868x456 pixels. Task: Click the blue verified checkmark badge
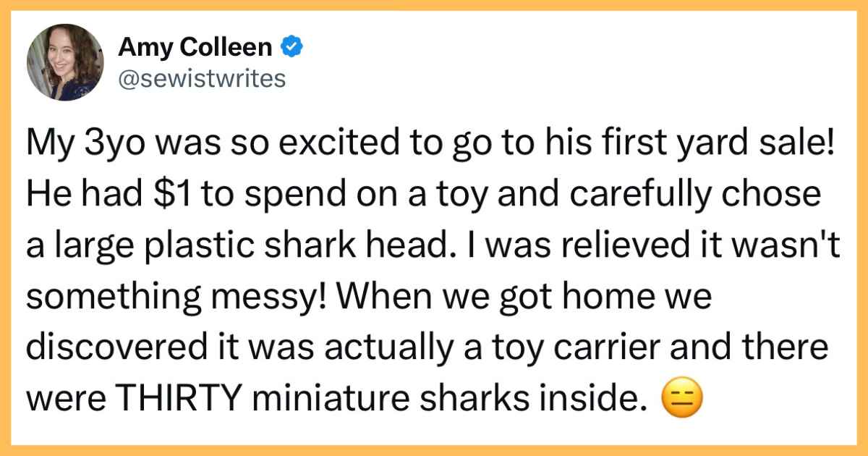click(x=292, y=48)
